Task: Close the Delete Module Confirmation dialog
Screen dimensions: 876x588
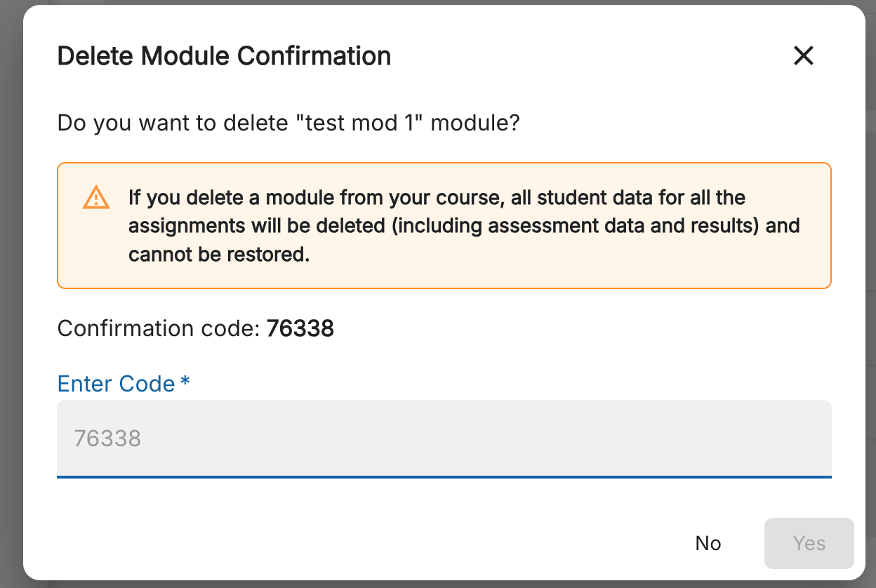Action: pos(803,55)
